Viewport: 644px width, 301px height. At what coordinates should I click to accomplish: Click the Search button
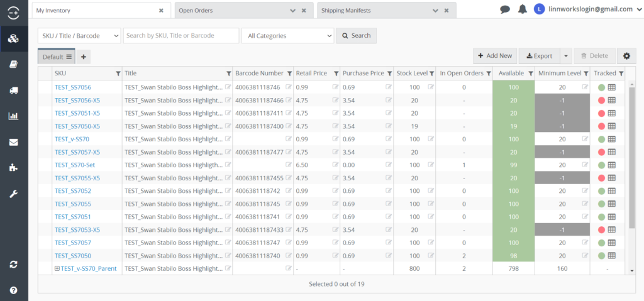pyautogui.click(x=357, y=36)
